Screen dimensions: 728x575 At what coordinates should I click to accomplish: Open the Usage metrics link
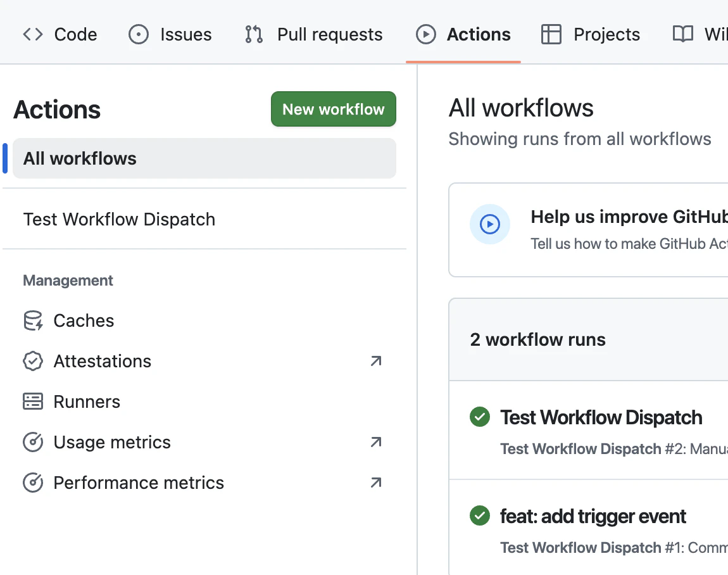[x=112, y=442]
